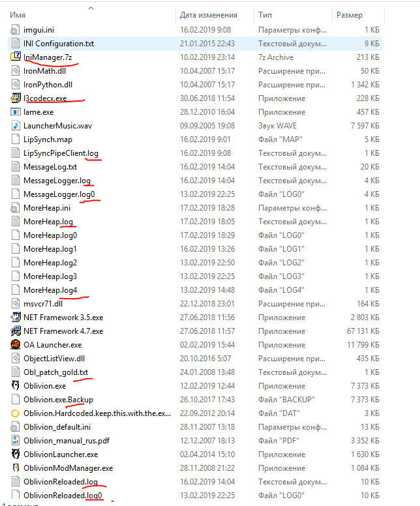This screenshot has width=420, height=506.
Task: Select the MoreHeap.log4 file
Action: [x=50, y=290]
